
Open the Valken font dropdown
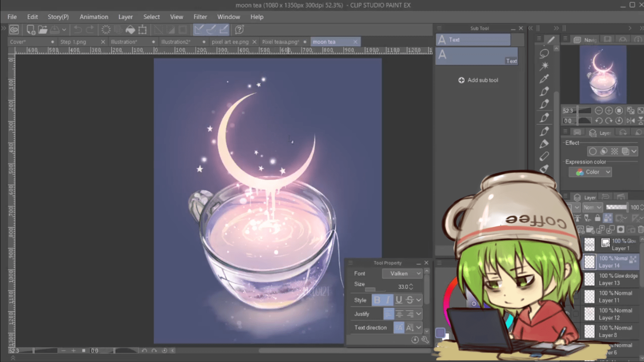point(402,273)
